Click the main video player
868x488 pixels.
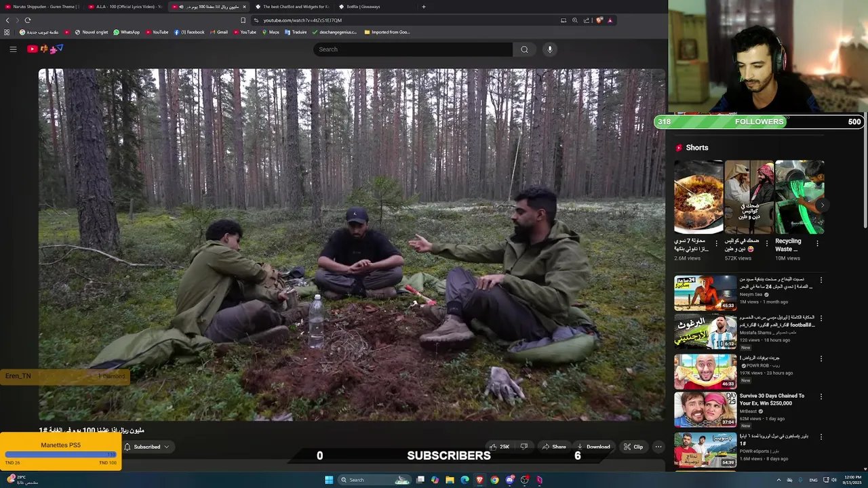click(x=352, y=245)
